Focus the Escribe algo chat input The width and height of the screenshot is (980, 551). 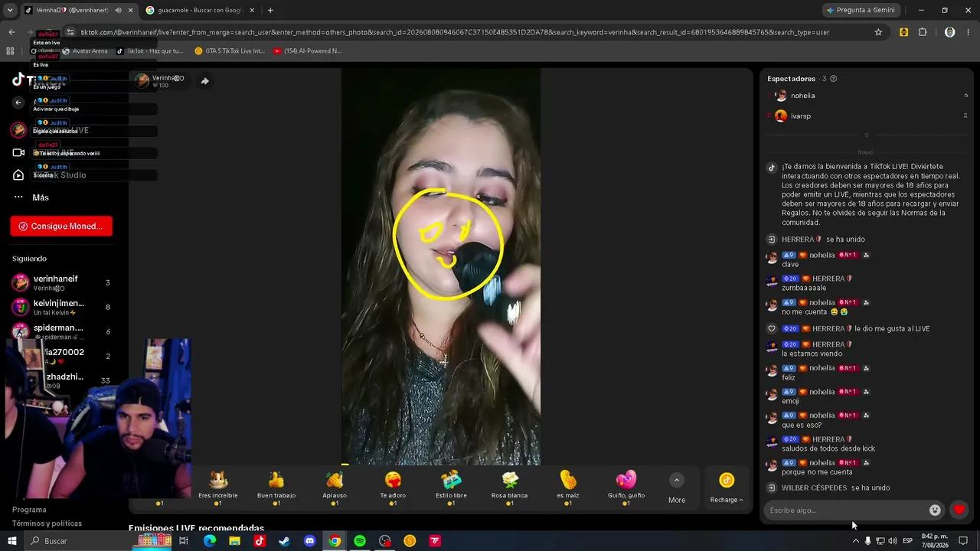tap(846, 510)
